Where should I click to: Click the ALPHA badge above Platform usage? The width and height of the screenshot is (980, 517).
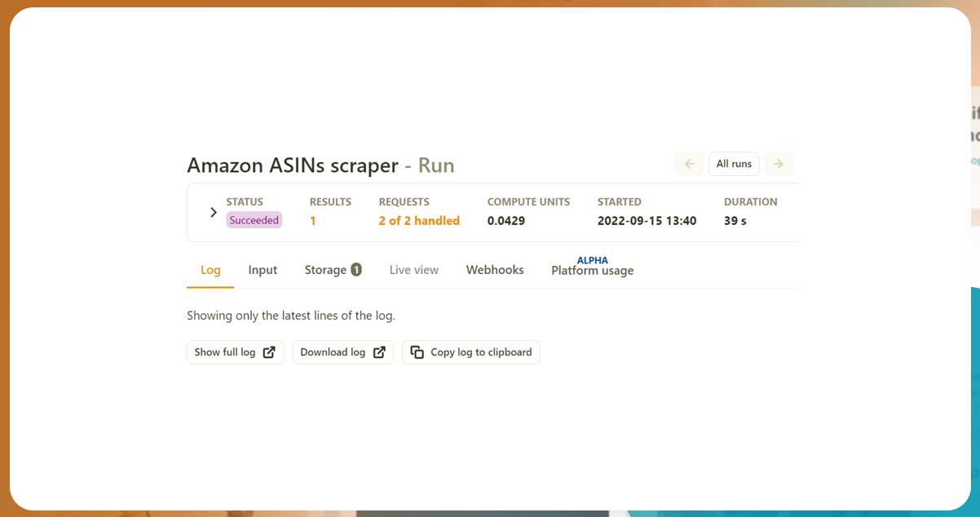pos(593,260)
